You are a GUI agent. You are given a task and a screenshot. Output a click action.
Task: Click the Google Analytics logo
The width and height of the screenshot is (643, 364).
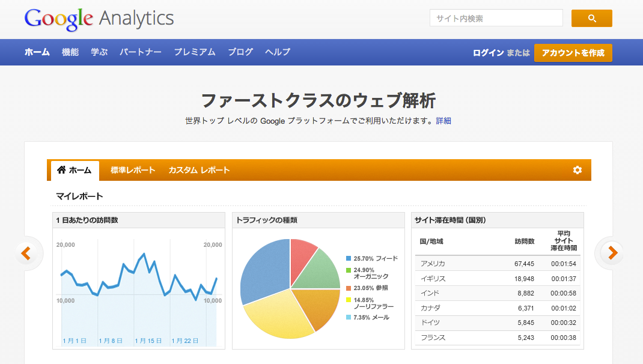coord(99,19)
